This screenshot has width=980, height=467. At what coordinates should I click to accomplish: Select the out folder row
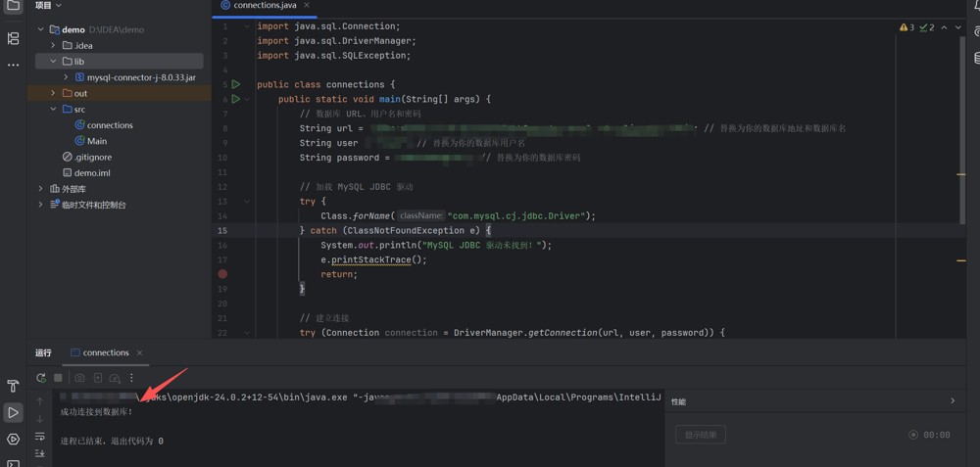coord(120,93)
